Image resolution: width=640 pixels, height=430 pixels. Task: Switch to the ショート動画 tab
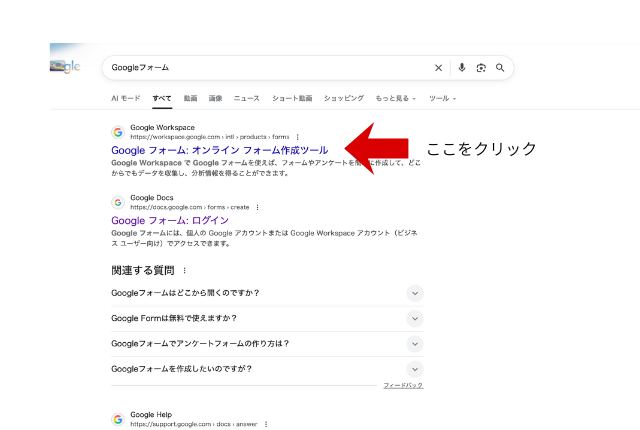point(292,98)
